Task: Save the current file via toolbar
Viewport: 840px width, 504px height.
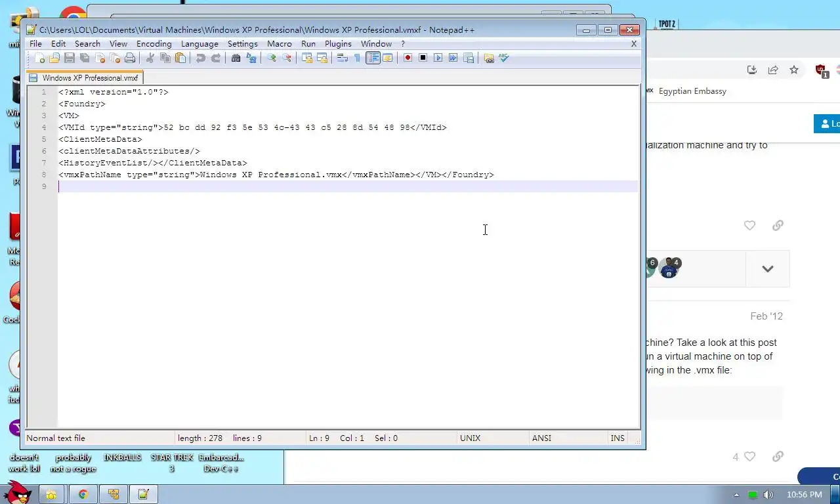Action: [x=70, y=58]
